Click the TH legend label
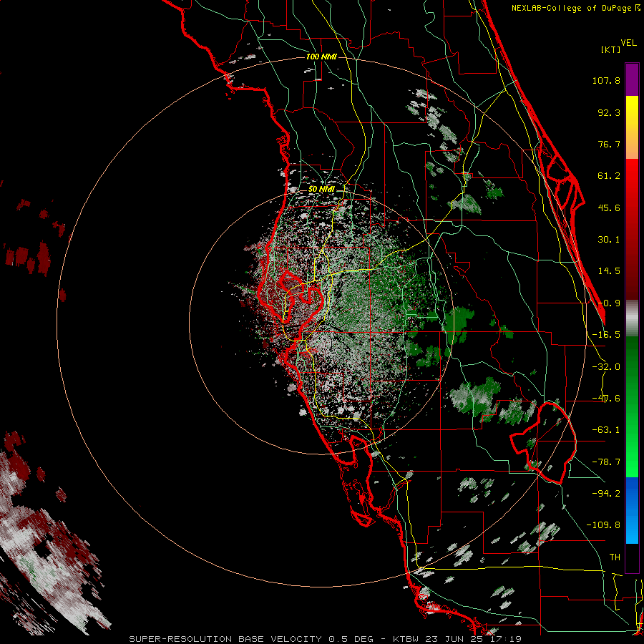Image resolution: width=644 pixels, height=644 pixels. [x=615, y=557]
